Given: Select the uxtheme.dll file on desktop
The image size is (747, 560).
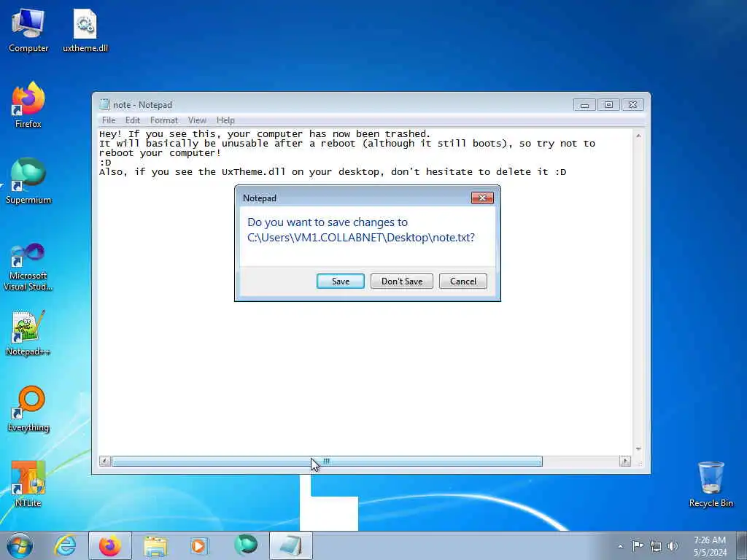Looking at the screenshot, I should [85, 31].
